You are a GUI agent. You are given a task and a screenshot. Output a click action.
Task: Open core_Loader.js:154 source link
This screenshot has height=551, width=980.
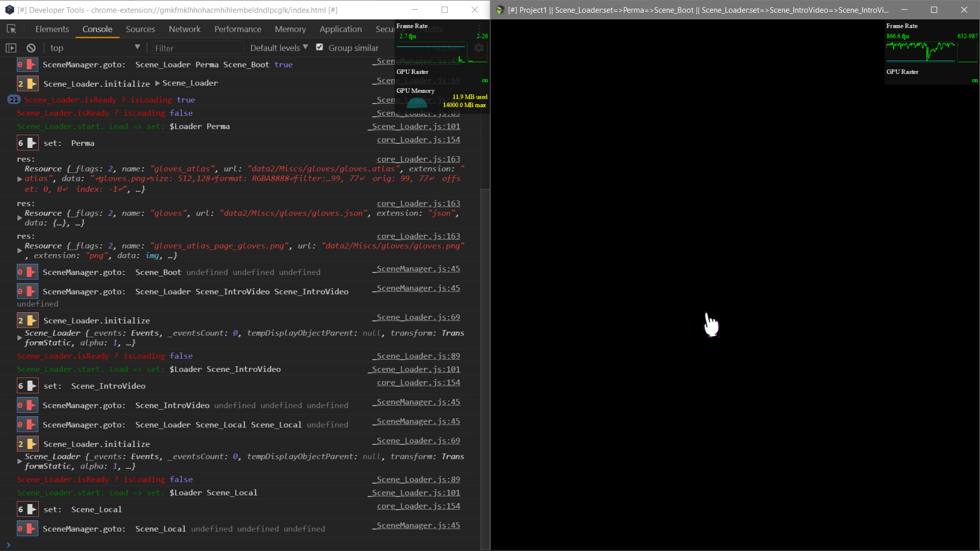coord(419,140)
